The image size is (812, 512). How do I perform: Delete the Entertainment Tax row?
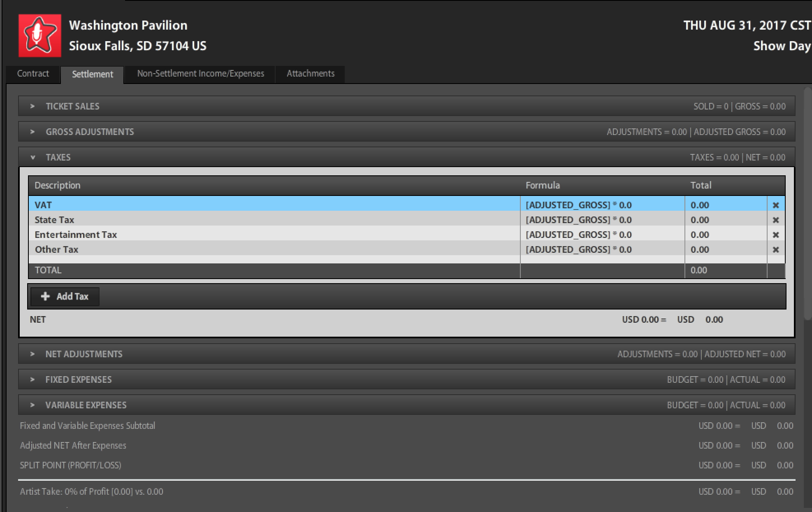pos(776,235)
